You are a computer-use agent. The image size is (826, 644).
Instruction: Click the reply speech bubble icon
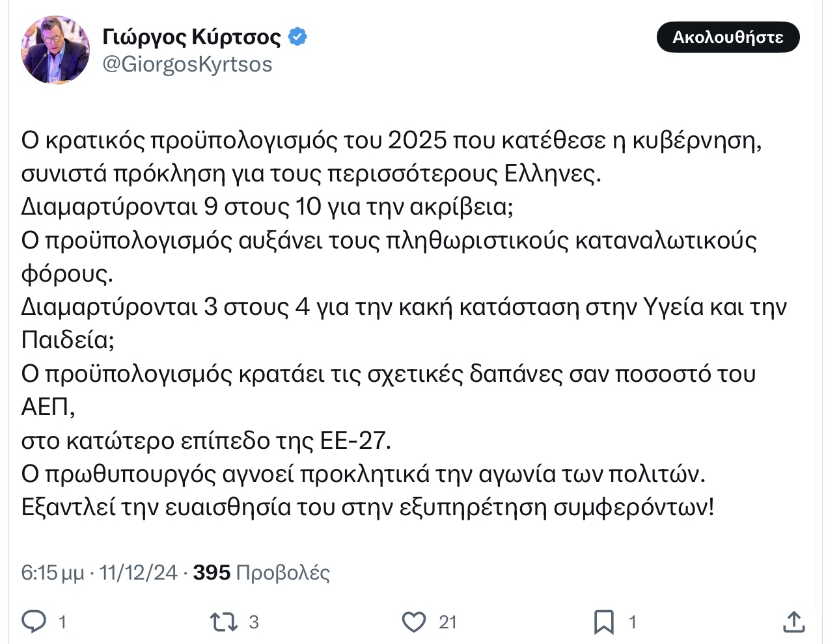34,622
